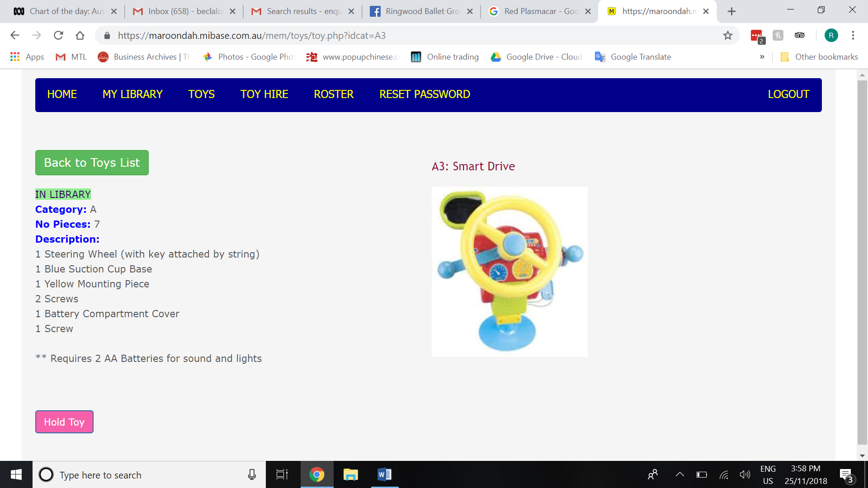This screenshot has height=488, width=868.
Task: Open the Apps shortcut in bookmarks bar
Action: pyautogui.click(x=27, y=57)
